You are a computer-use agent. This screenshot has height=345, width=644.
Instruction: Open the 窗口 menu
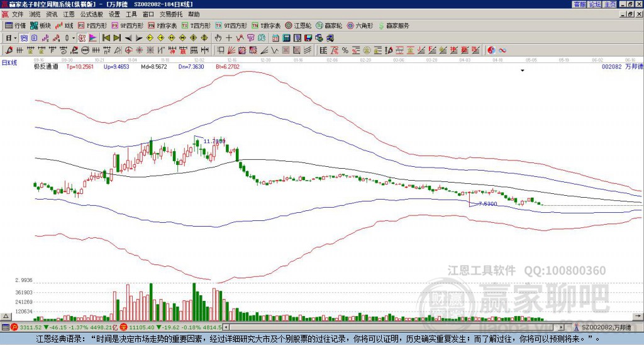pos(148,14)
